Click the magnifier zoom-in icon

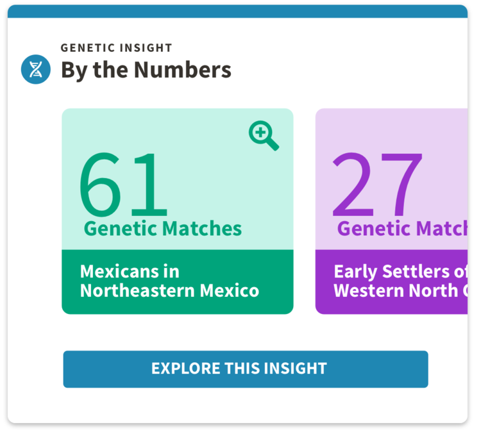click(263, 136)
